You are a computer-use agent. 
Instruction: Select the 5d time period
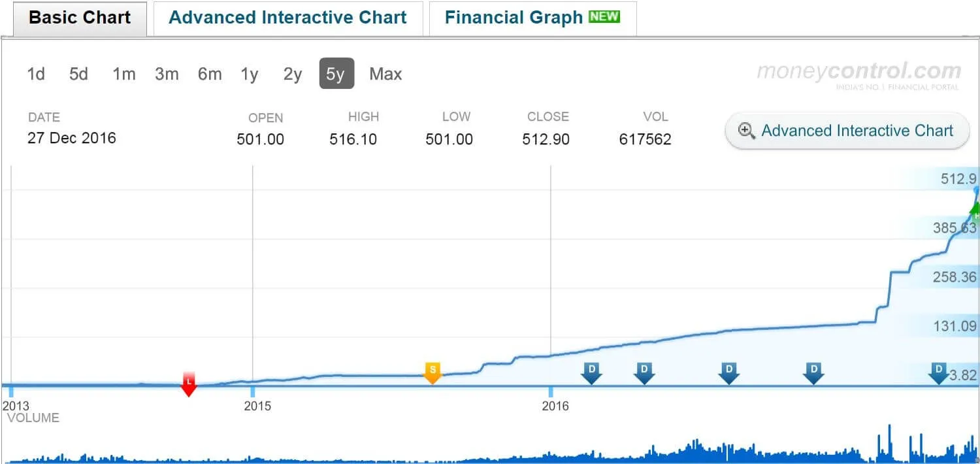(x=78, y=74)
